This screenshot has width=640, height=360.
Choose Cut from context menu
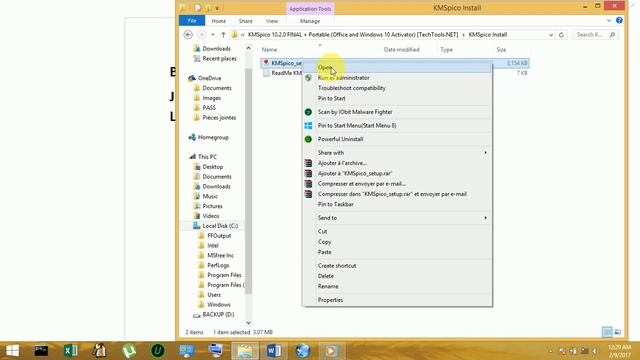(397, 231)
